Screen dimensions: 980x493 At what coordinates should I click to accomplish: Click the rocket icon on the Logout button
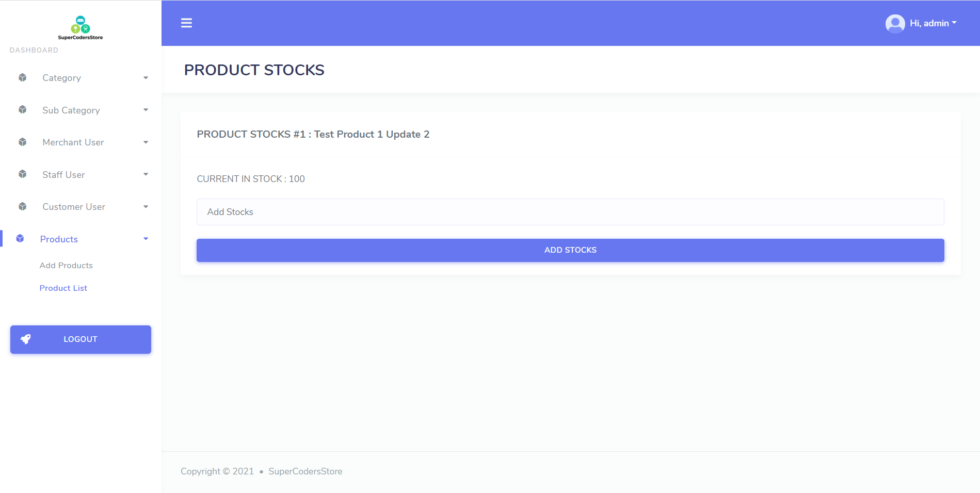(x=26, y=339)
